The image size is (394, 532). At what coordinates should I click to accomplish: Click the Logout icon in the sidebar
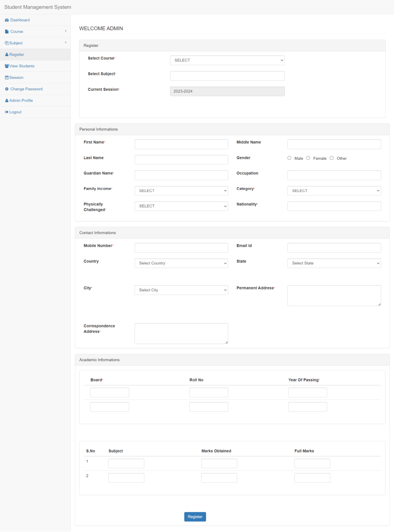coord(7,112)
